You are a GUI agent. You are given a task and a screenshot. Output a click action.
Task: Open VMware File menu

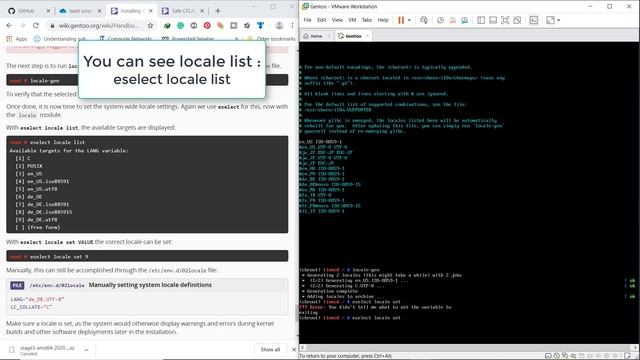tap(307, 20)
